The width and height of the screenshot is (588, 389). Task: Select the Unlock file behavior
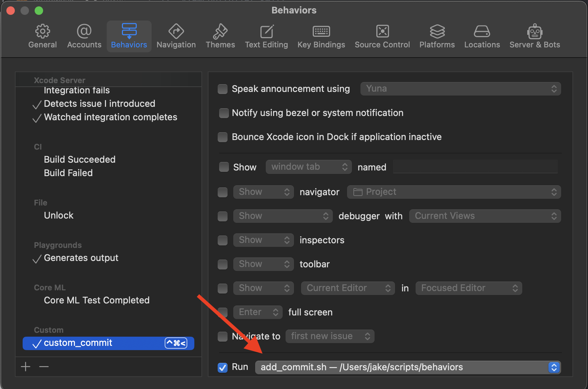click(59, 215)
